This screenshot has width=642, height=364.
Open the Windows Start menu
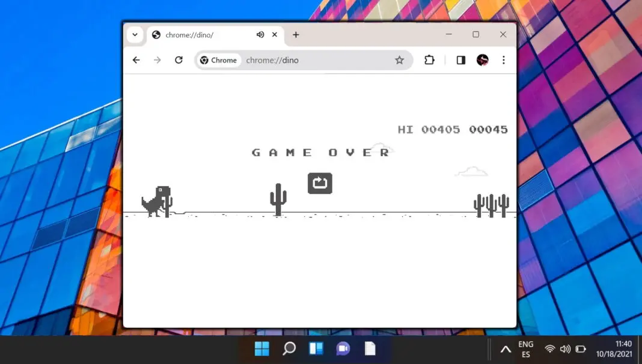tap(262, 349)
